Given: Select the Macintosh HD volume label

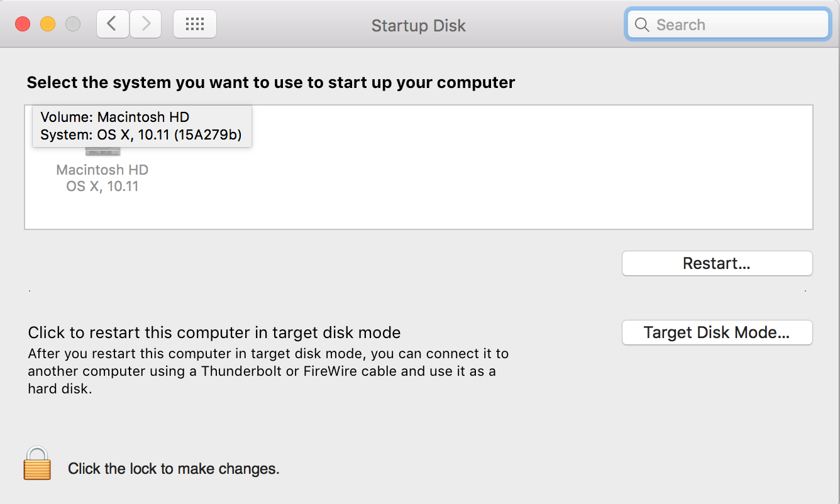Looking at the screenshot, I should pyautogui.click(x=102, y=170).
